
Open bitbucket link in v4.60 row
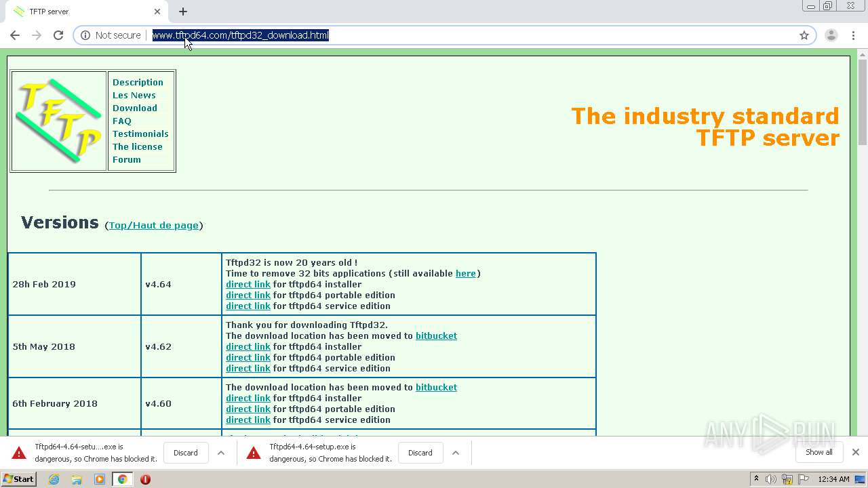pyautogui.click(x=436, y=387)
